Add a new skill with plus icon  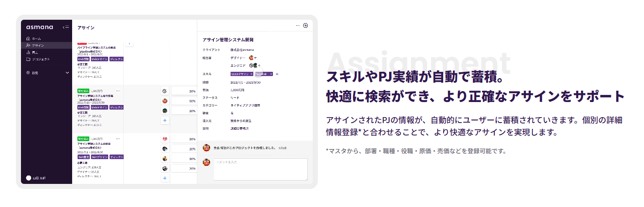click(x=277, y=74)
